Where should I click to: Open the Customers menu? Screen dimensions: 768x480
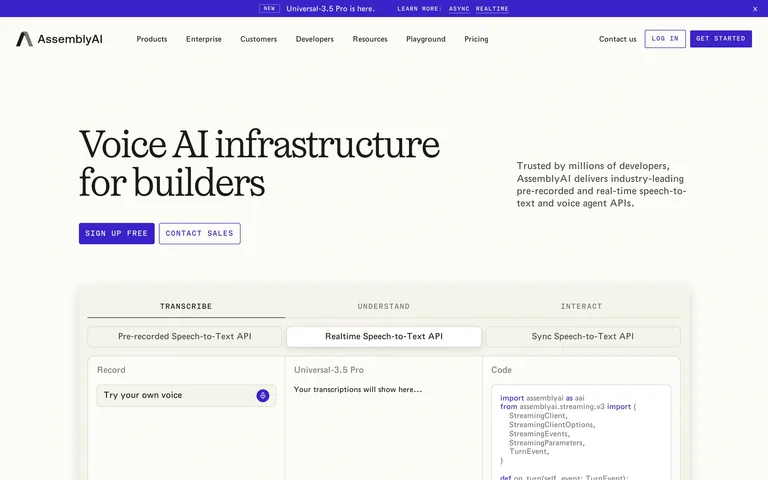coord(259,39)
